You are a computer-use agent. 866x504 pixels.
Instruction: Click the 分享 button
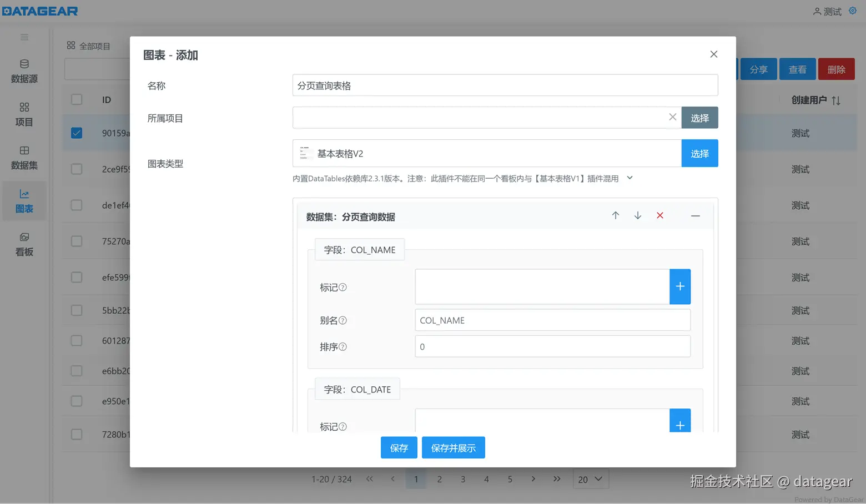tap(758, 69)
